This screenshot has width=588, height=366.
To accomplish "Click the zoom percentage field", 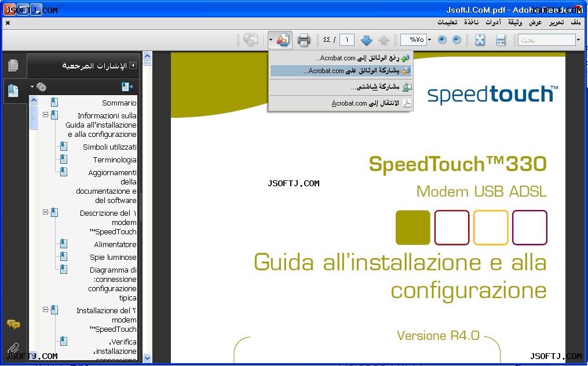I will point(414,39).
